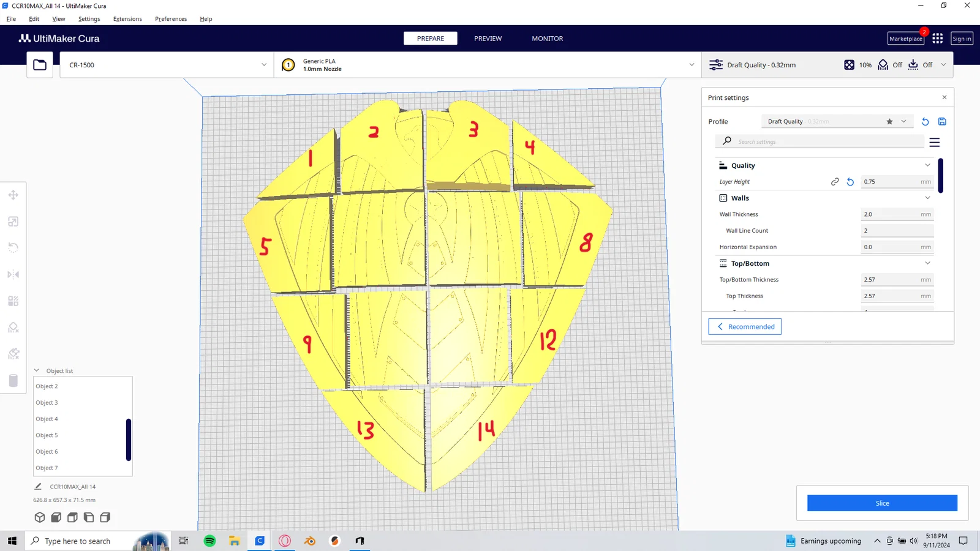Switch to top view icon

pos(72,517)
